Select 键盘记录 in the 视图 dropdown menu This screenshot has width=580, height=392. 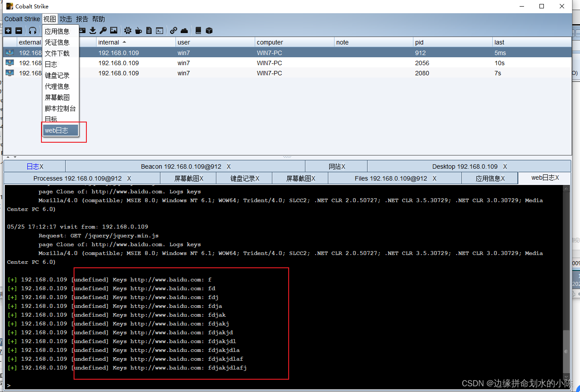coord(60,75)
